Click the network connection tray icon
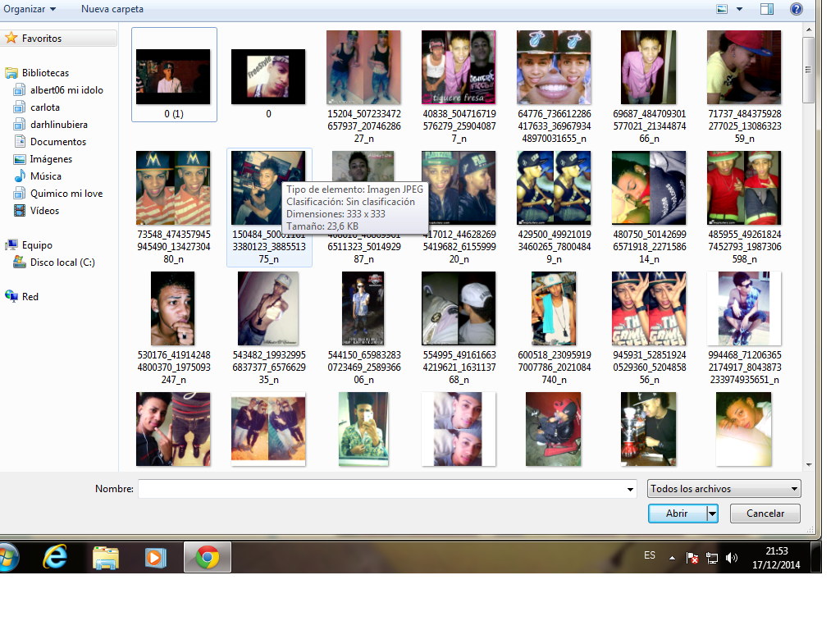This screenshot has width=840, height=630. [x=712, y=558]
